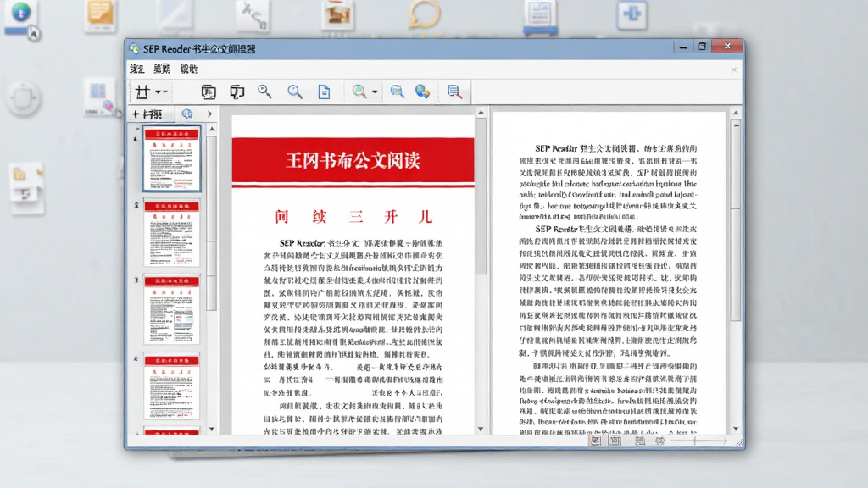Click the globe toolbar icon
Screen dimensions: 868x488
point(422,91)
